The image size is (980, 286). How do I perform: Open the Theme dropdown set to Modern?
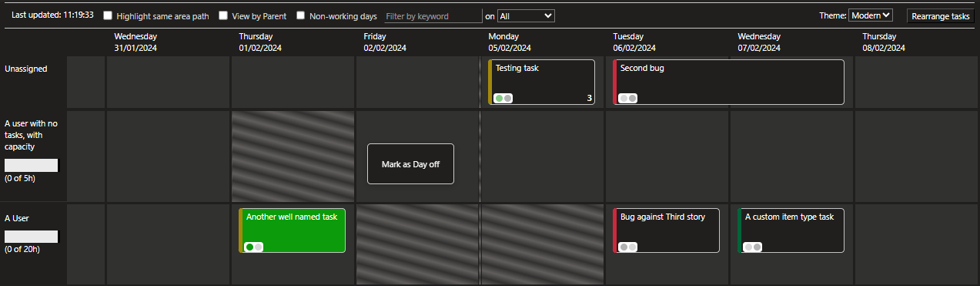(871, 15)
